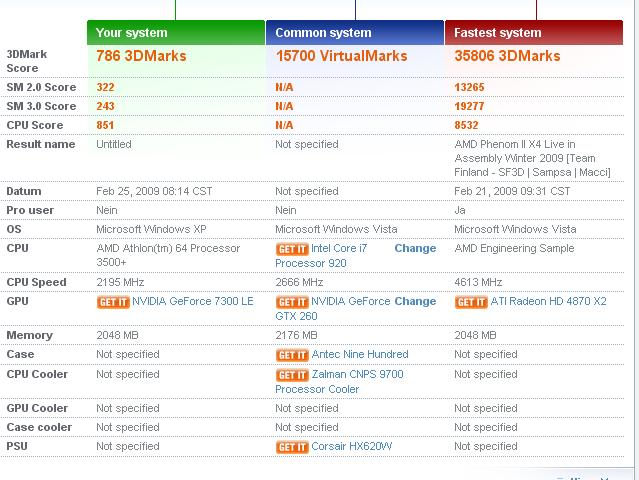639x480 pixels.
Task: Click GET IT badge beside ATI Radeon HD 4870 X2
Action: [x=471, y=302]
